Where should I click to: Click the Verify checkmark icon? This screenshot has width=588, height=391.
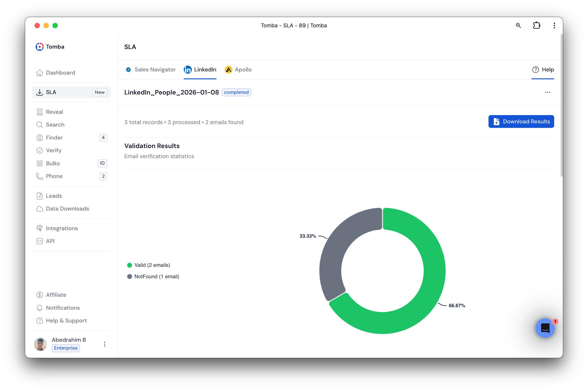coord(39,150)
